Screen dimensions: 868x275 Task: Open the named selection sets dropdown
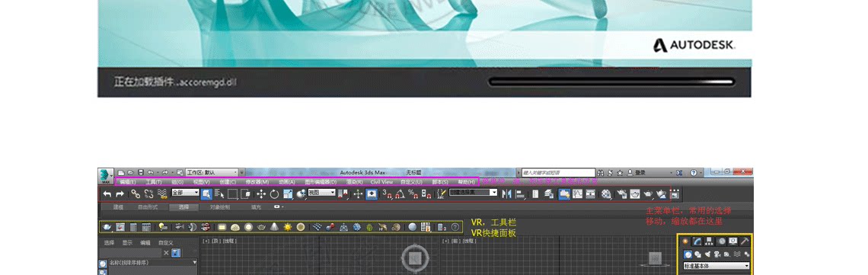coord(473,193)
